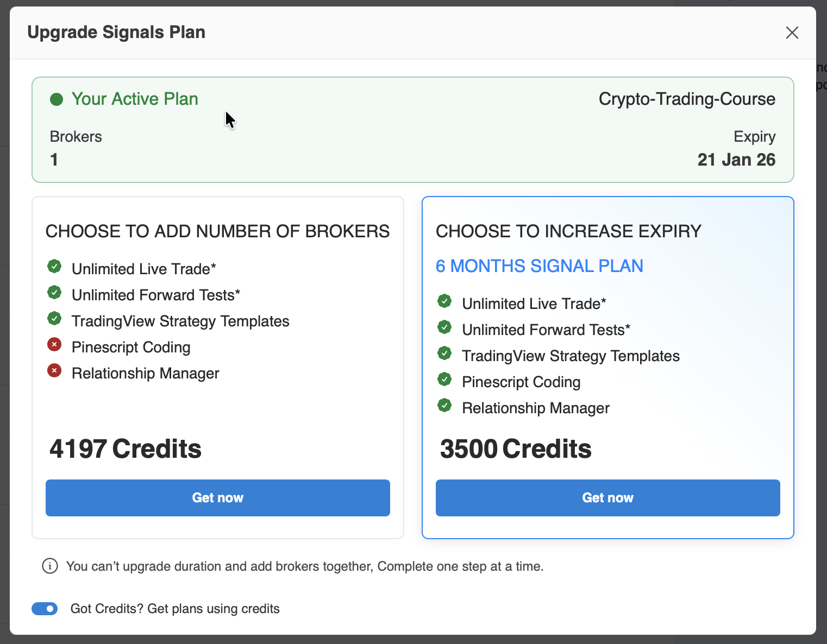Click red cross icon beside Relationship Manager

(x=54, y=370)
